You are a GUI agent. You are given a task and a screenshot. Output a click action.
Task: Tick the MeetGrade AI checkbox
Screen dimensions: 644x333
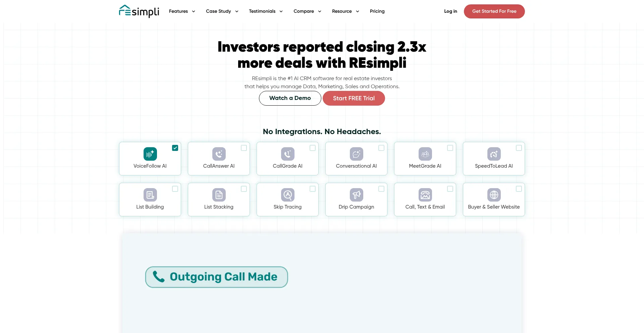pos(450,148)
